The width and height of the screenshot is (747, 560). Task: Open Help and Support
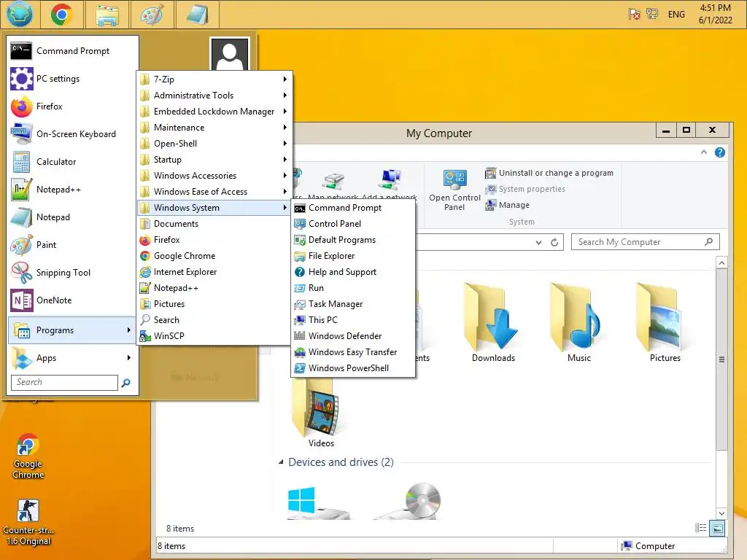[x=353, y=272]
